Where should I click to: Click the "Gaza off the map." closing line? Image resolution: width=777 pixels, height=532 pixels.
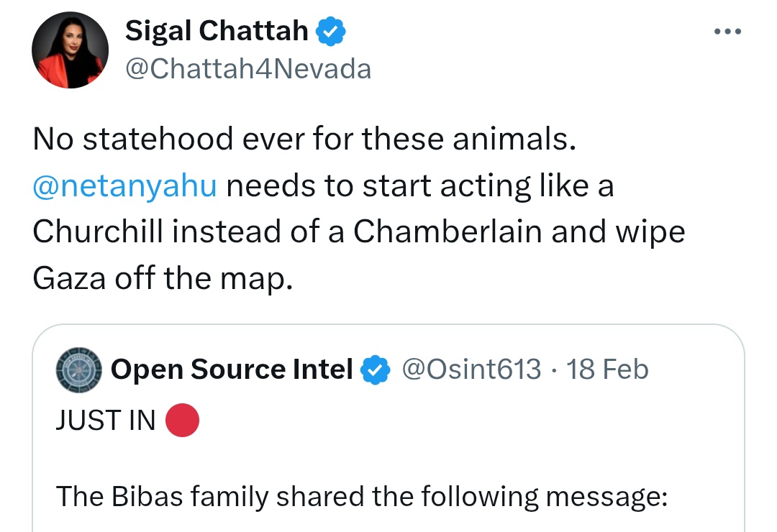click(x=163, y=278)
